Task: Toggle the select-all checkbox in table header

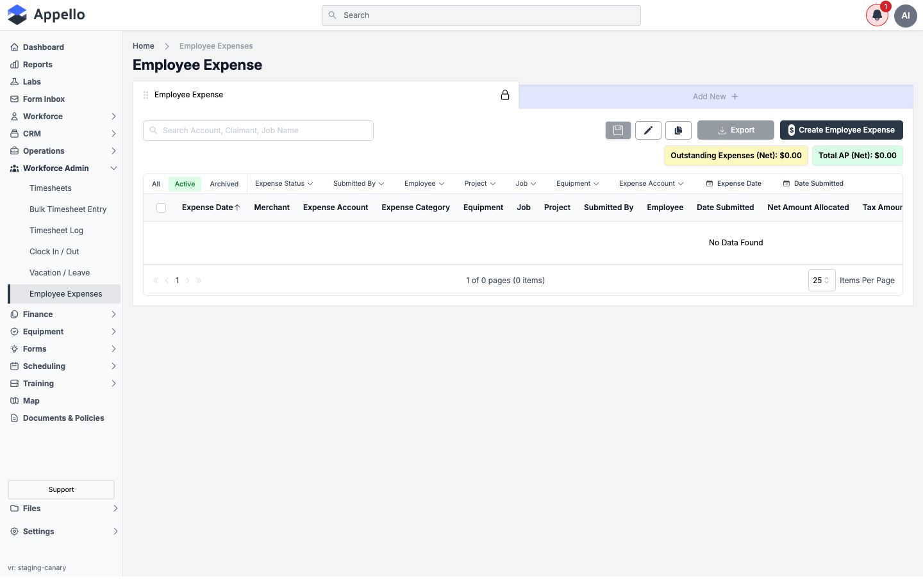Action: [x=162, y=208]
